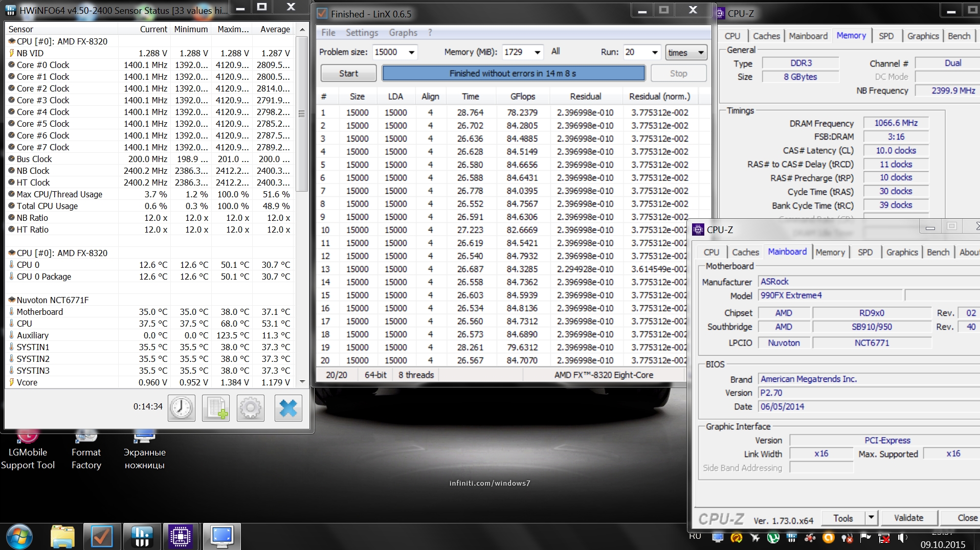Screen dimensions: 980x550
Task: Click the front CPU-Z window title icon
Action: point(698,230)
